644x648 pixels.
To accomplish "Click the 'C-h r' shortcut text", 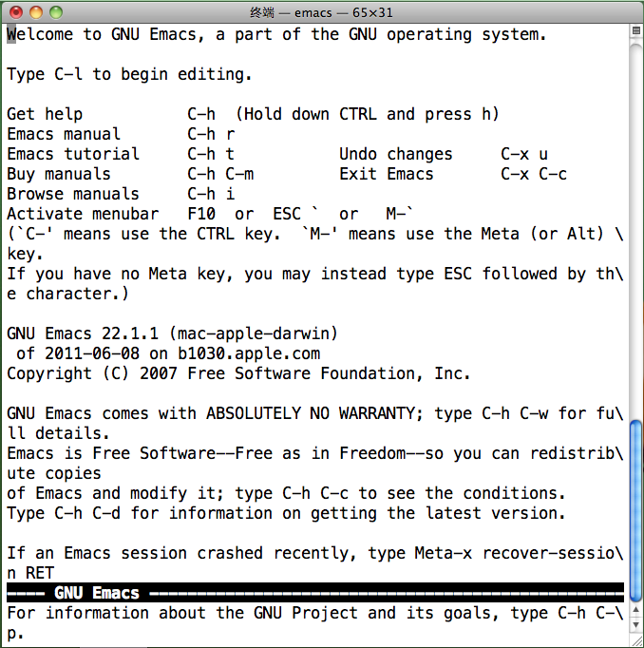I will click(211, 134).
